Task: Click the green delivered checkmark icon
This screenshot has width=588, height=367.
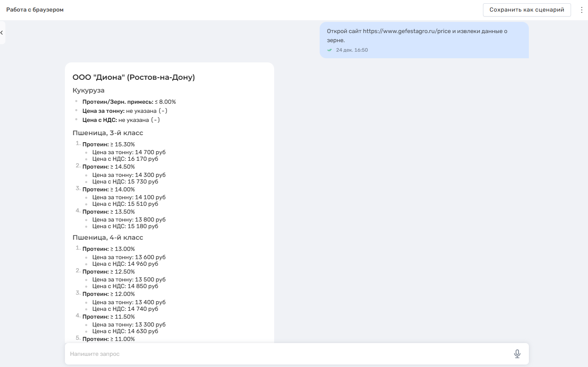Action: coord(330,50)
